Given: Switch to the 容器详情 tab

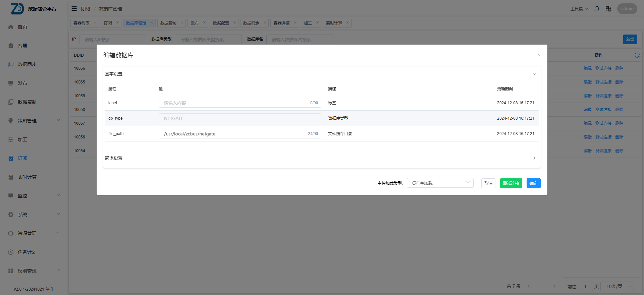Looking at the screenshot, I should click(281, 23).
